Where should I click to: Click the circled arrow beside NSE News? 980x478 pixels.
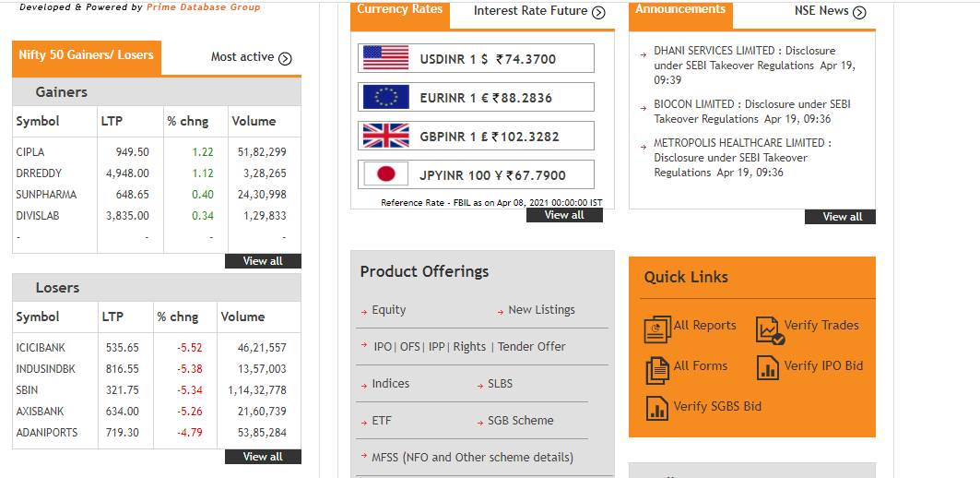[859, 13]
